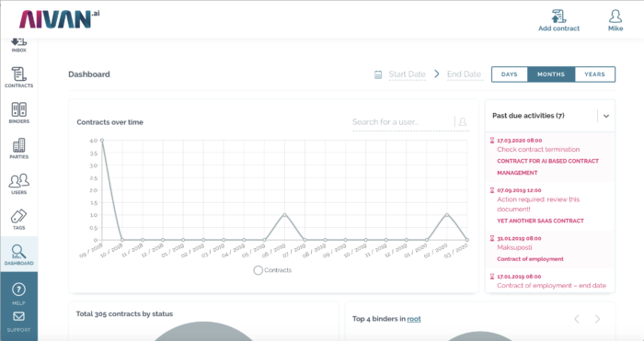This screenshot has width=644, height=341.
Task: Click the 06/2019 peak data point
Action: point(284,214)
